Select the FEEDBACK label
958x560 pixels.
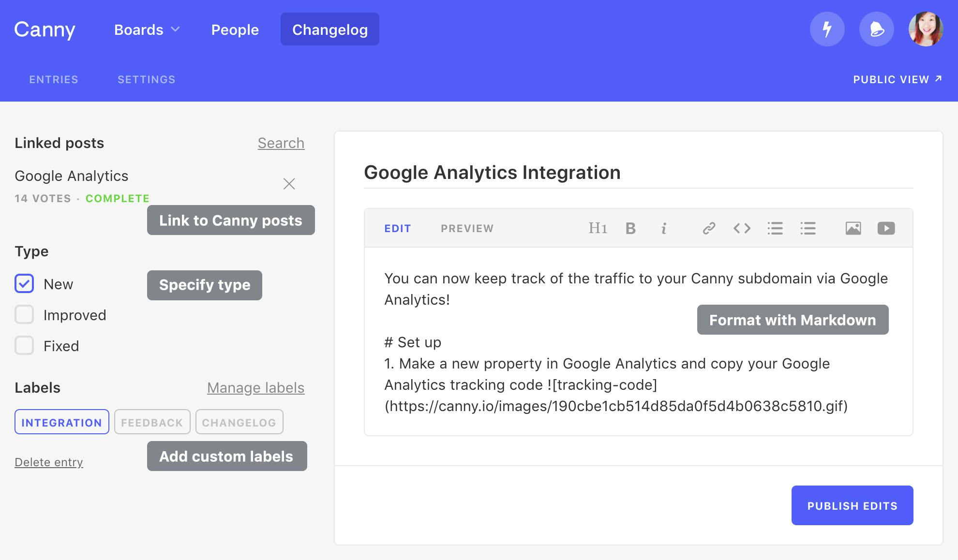tap(152, 422)
